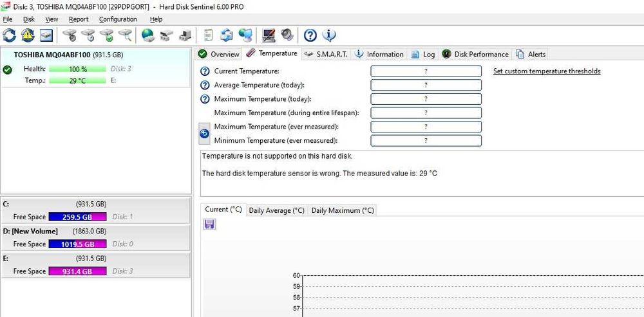Screen dimensions: 644x317
Task: Switch to the S.M.A.R.T. tab
Action: [x=326, y=54]
